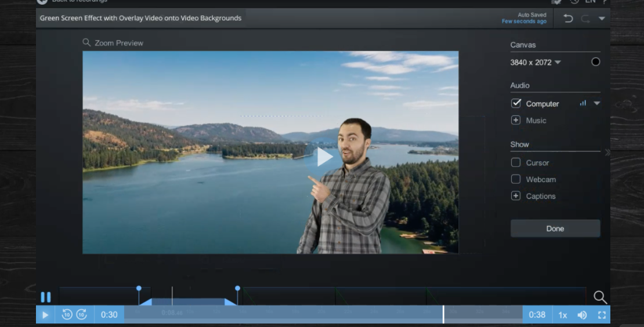Image resolution: width=644 pixels, height=327 pixels.
Task: Pick the black canvas background color
Action: (x=595, y=62)
